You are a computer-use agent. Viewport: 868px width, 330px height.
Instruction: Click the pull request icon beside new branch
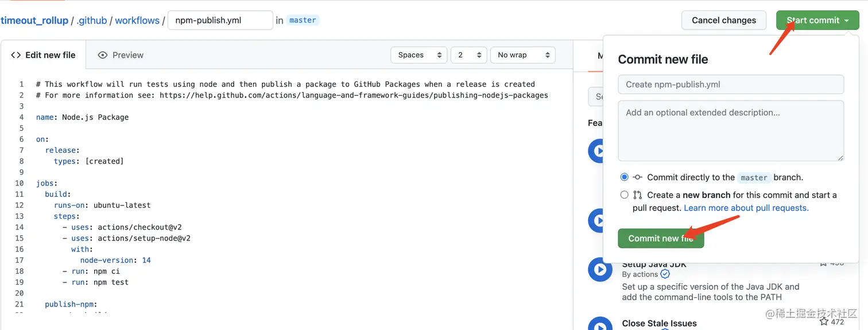pos(637,195)
